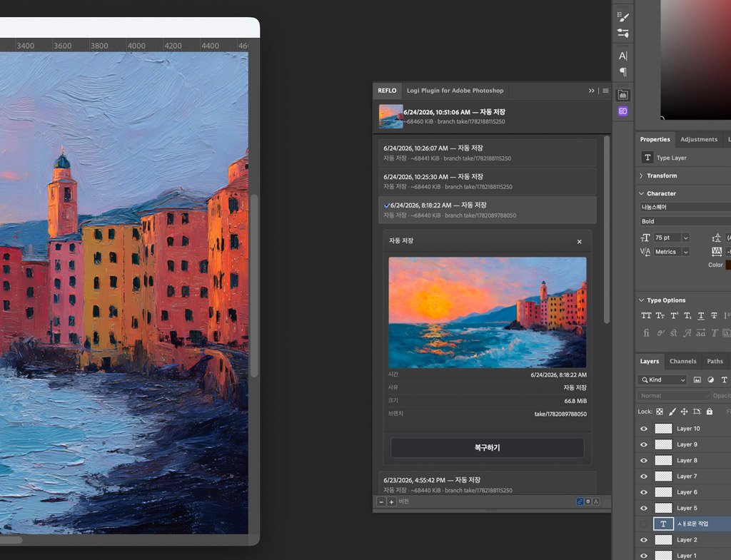
Task: Click the REFLO minus version button
Action: (x=381, y=502)
